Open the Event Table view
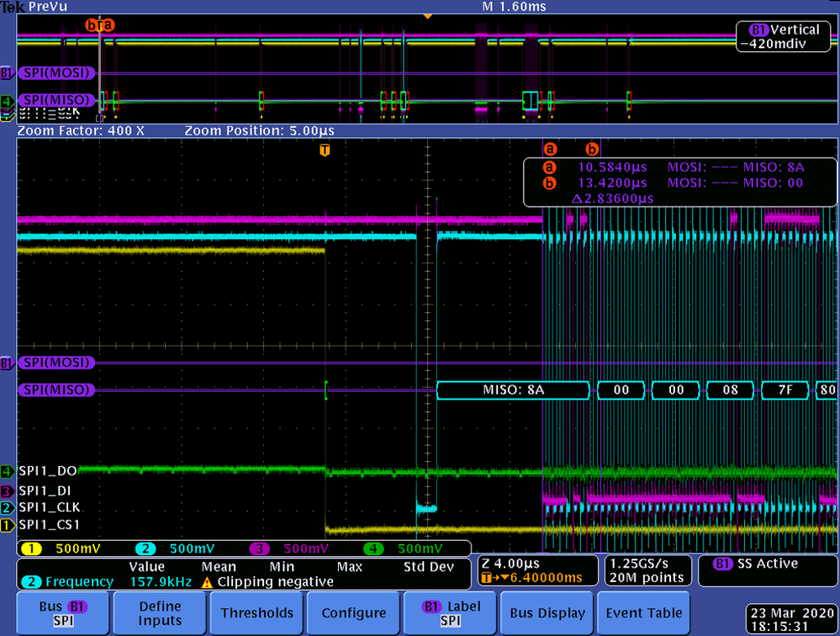 (x=643, y=612)
